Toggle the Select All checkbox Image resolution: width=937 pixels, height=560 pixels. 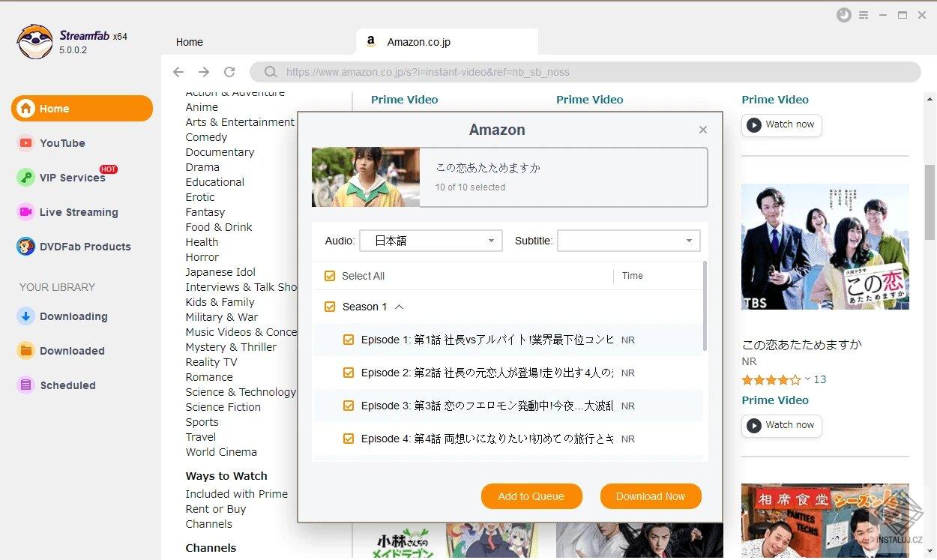pos(330,276)
